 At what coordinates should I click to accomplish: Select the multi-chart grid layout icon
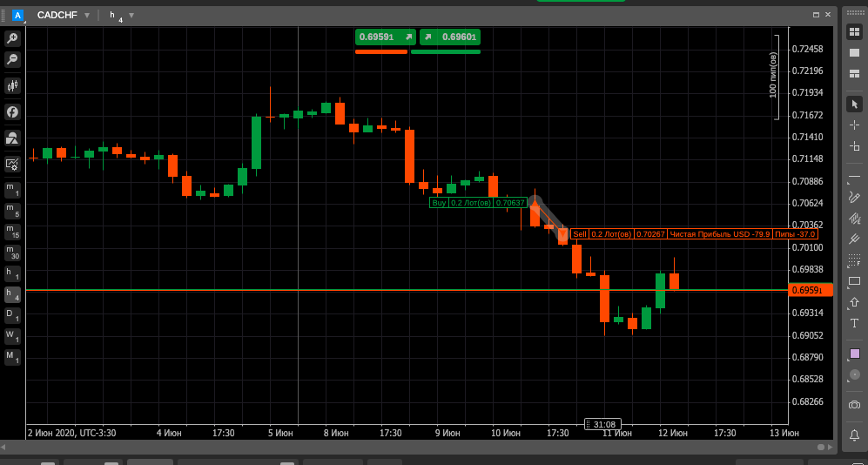(854, 32)
